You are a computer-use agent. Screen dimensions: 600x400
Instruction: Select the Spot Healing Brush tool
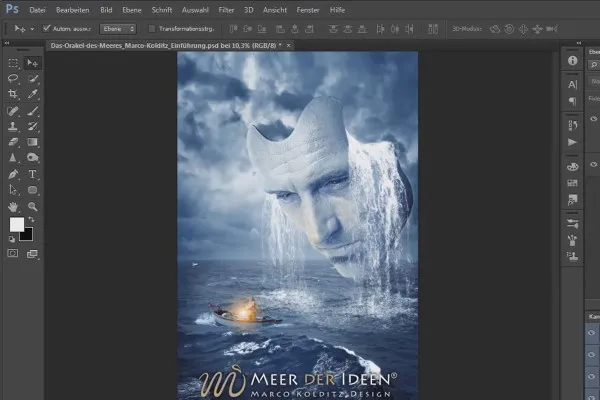click(13, 111)
